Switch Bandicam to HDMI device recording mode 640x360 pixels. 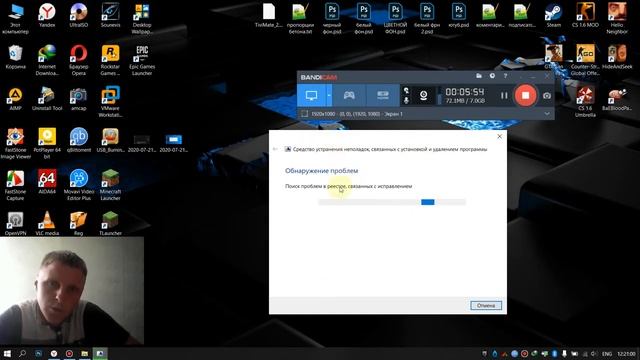point(383,96)
